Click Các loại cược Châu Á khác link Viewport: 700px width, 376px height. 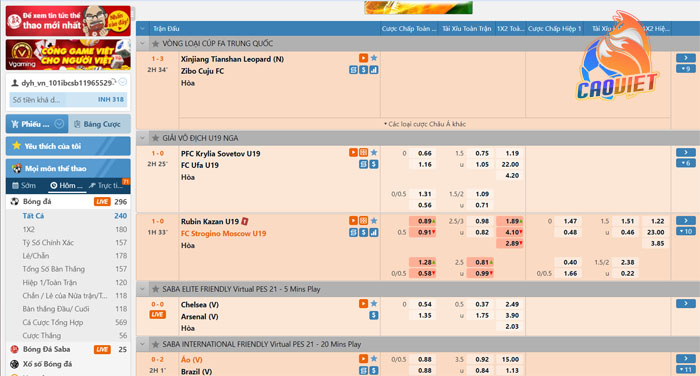[425, 124]
